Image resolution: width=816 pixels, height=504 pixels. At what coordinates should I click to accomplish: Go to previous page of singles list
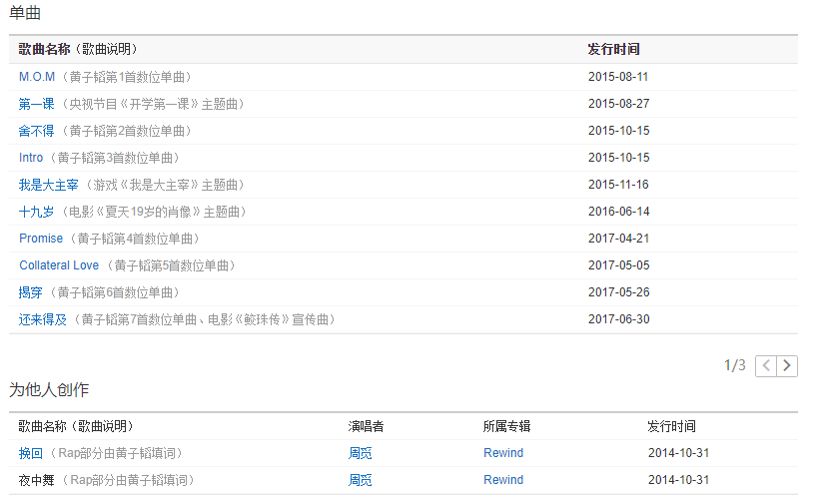point(766,365)
